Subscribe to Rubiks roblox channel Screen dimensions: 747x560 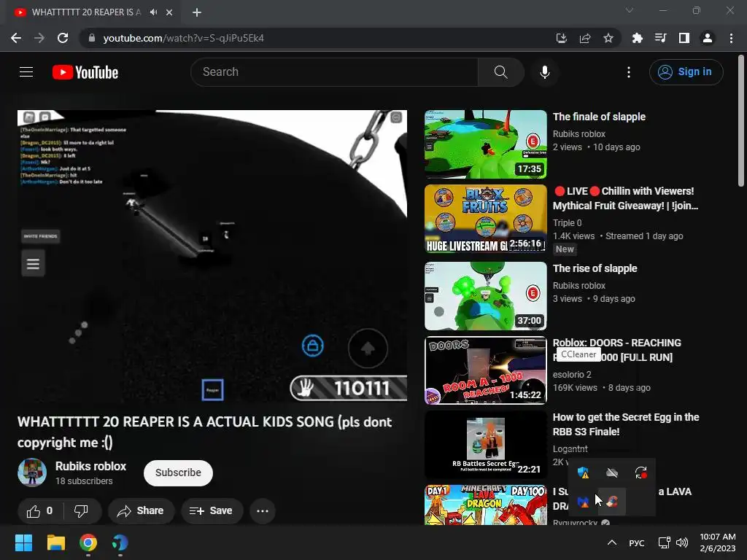tap(178, 472)
